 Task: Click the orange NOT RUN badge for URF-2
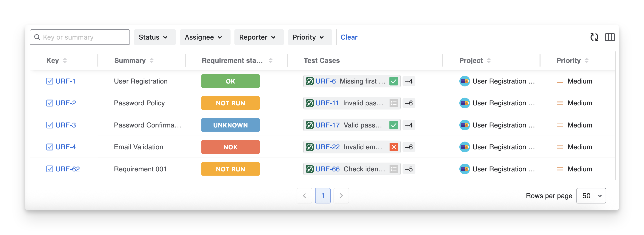tap(230, 103)
